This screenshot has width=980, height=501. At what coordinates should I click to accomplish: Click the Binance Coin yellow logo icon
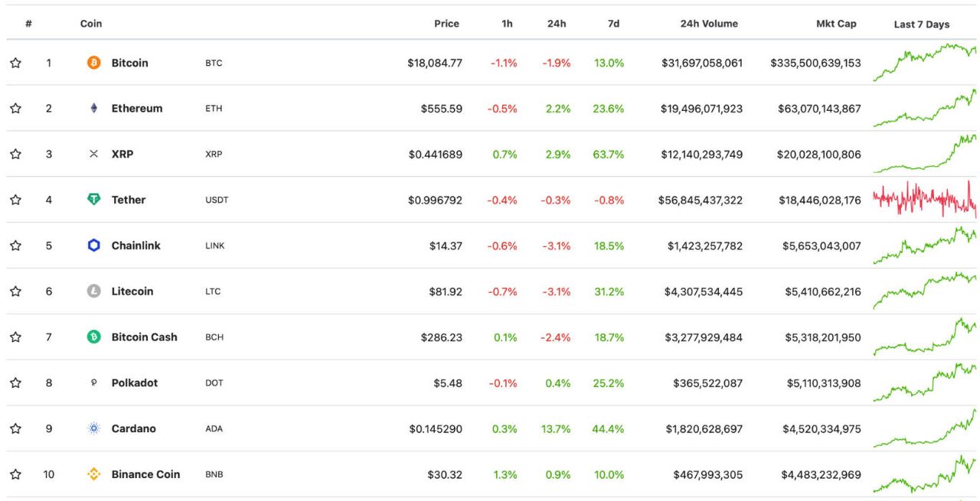[x=93, y=474]
